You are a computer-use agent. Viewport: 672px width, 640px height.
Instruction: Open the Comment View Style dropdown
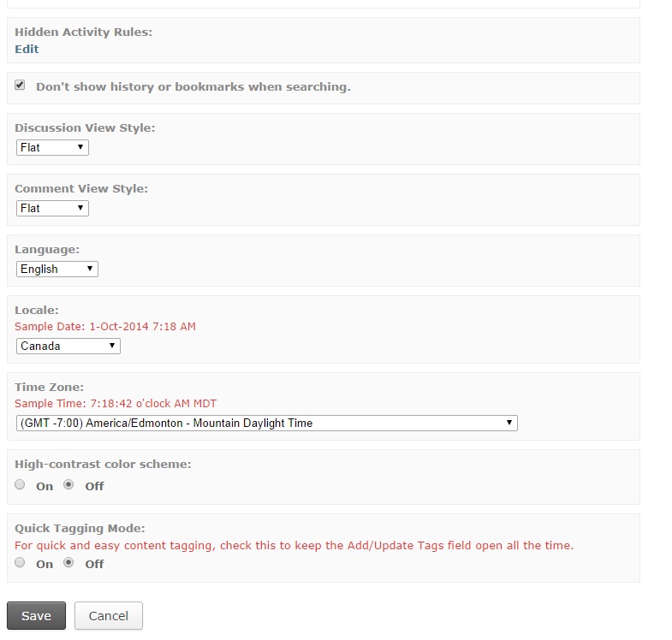click(x=52, y=208)
